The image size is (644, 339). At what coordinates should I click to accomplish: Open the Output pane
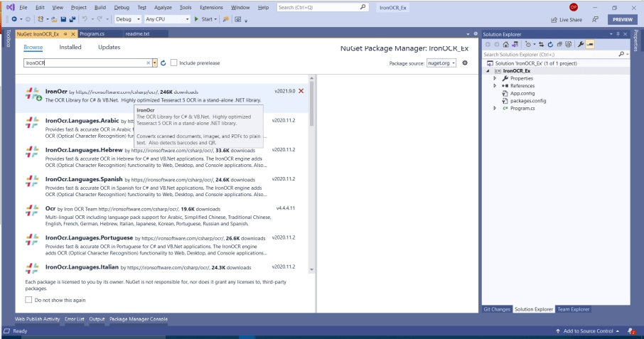(97, 319)
